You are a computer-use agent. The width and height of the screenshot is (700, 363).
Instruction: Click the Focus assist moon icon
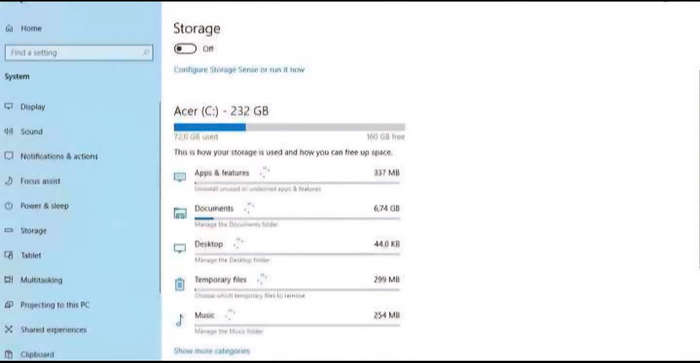tap(9, 181)
